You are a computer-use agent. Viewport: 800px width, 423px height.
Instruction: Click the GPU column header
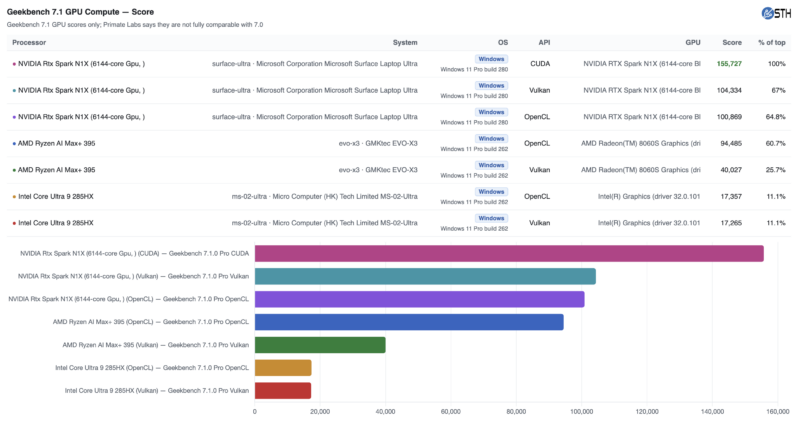[x=692, y=43]
